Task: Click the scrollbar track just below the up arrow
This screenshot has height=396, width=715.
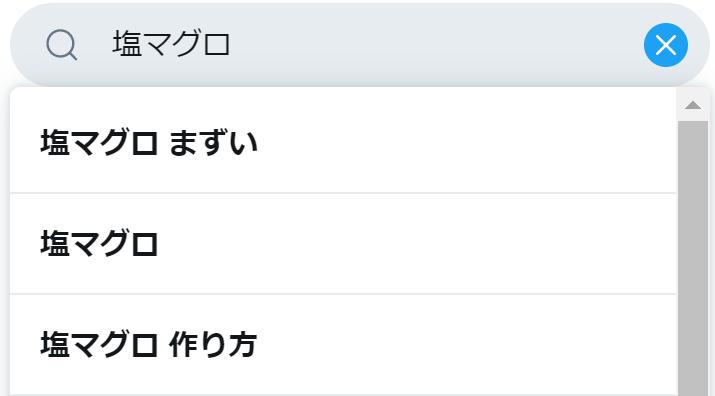Action: [x=693, y=137]
